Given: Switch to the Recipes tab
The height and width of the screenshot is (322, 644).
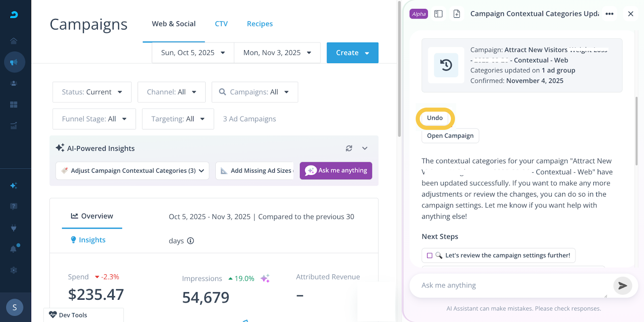Looking at the screenshot, I should (x=260, y=24).
